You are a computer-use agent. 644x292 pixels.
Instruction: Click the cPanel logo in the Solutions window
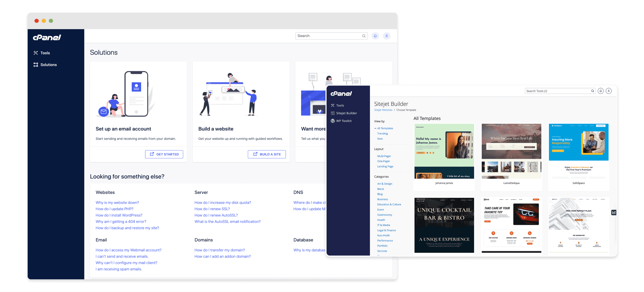click(x=47, y=37)
